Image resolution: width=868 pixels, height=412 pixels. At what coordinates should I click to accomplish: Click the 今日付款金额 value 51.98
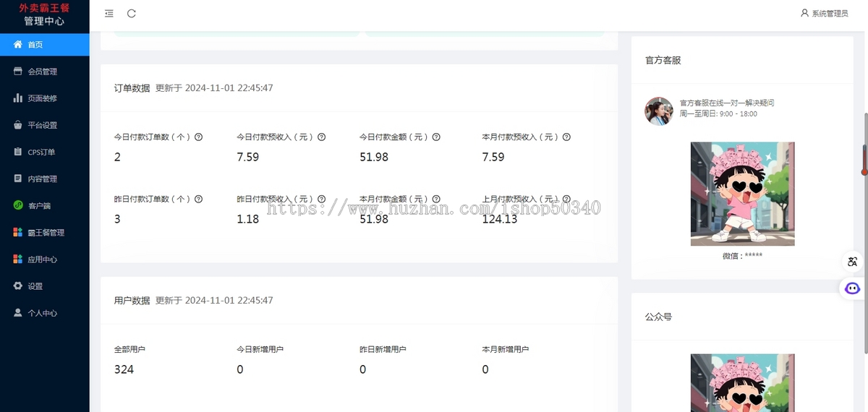click(374, 157)
